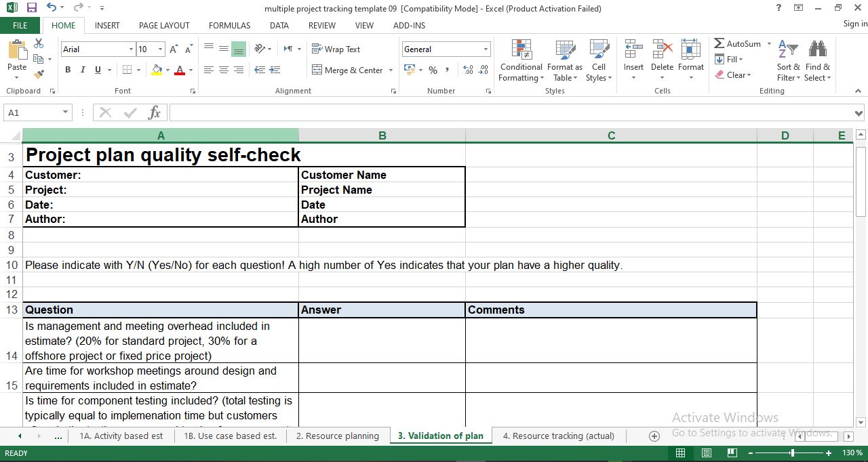
Task: Decrease decimal places
Action: point(484,70)
